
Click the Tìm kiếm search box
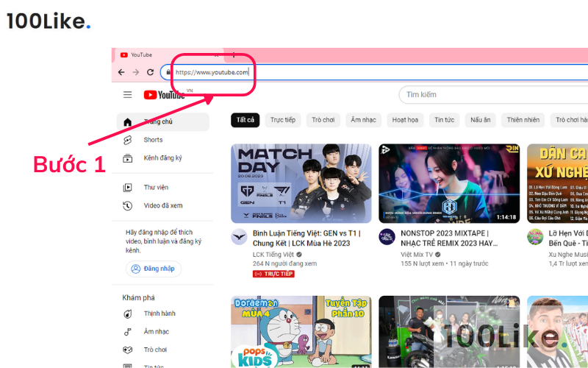tap(493, 95)
